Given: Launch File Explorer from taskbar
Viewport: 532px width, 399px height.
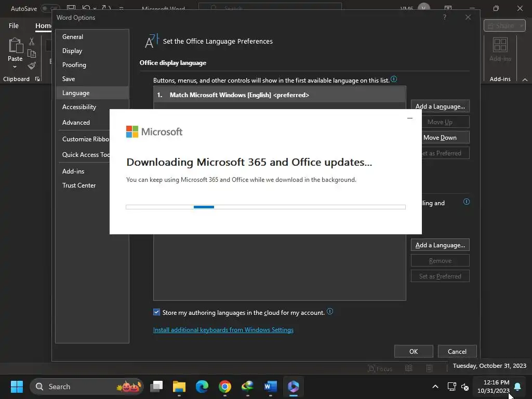Looking at the screenshot, I should pyautogui.click(x=179, y=387).
